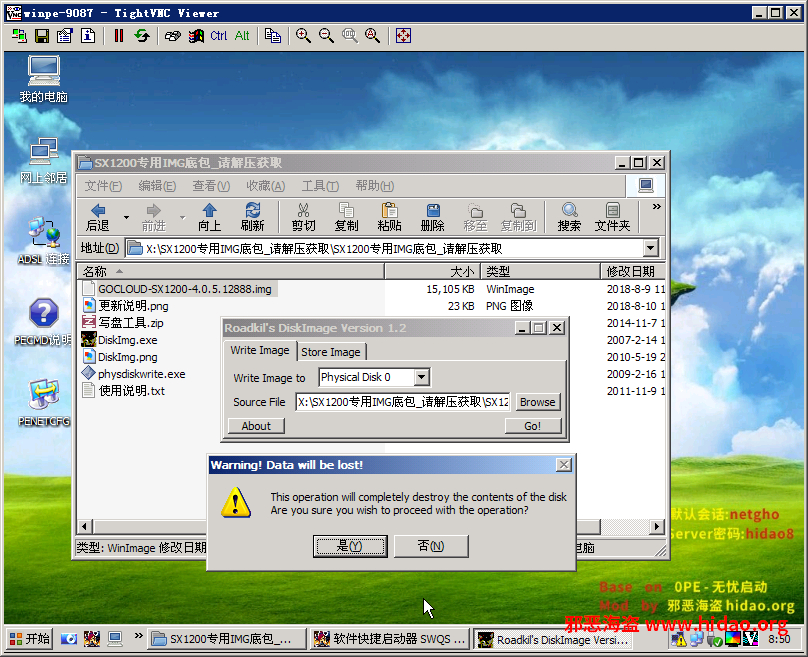Click the TightVNC pause screen updates icon

[119, 35]
